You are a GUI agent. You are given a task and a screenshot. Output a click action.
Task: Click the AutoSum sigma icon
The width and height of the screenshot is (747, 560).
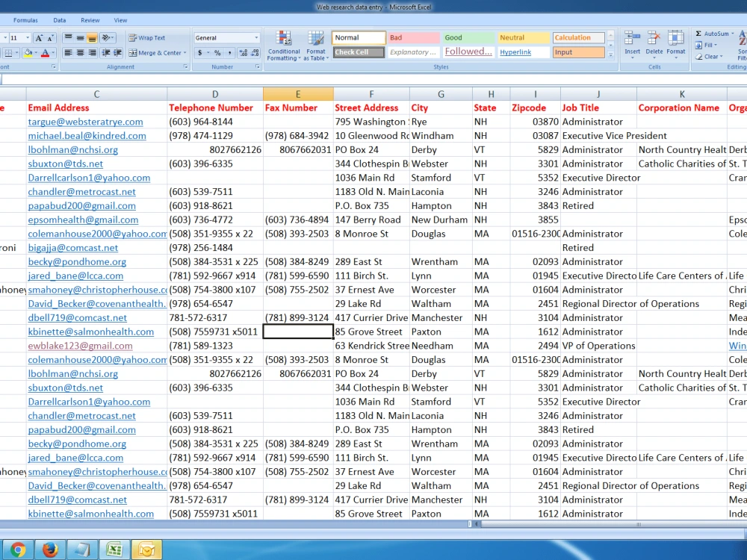pos(698,34)
